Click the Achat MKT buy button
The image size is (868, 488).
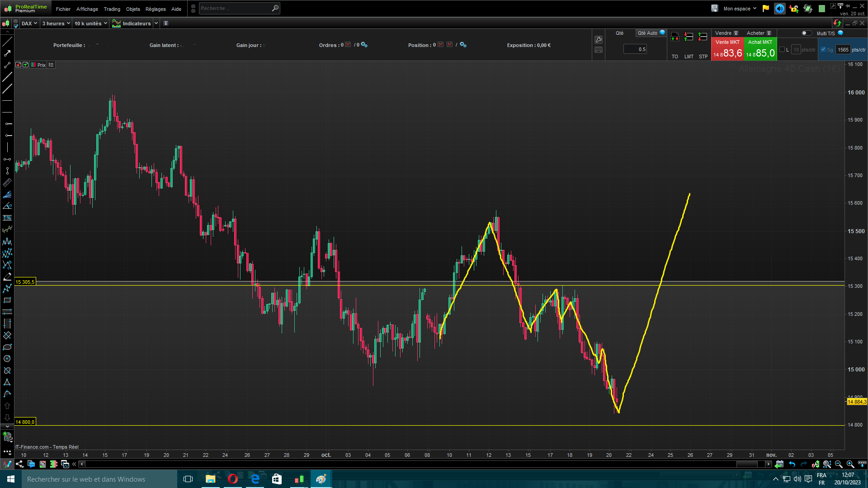click(x=760, y=49)
